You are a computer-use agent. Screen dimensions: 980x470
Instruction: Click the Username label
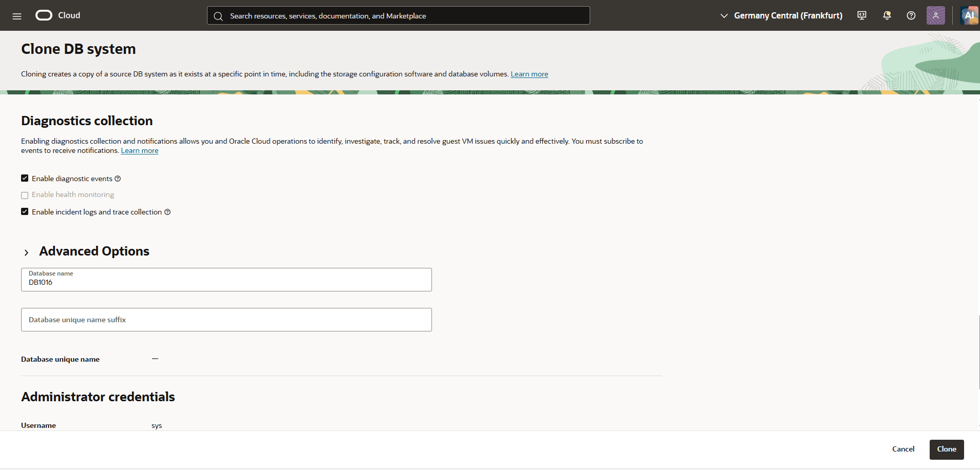39,425
